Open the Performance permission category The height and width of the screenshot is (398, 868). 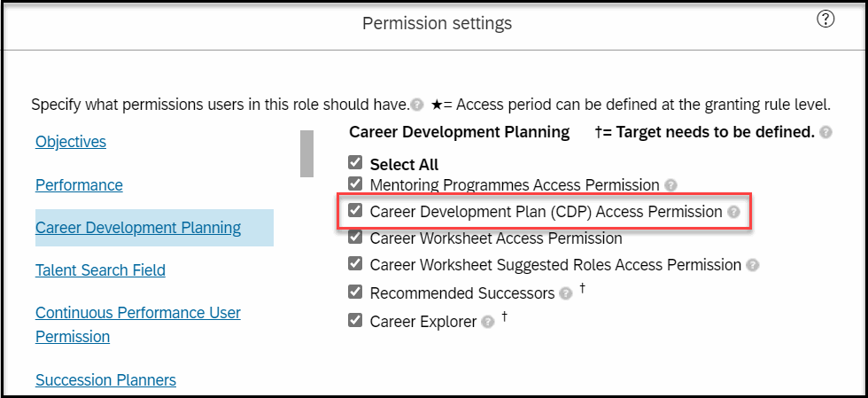point(79,185)
